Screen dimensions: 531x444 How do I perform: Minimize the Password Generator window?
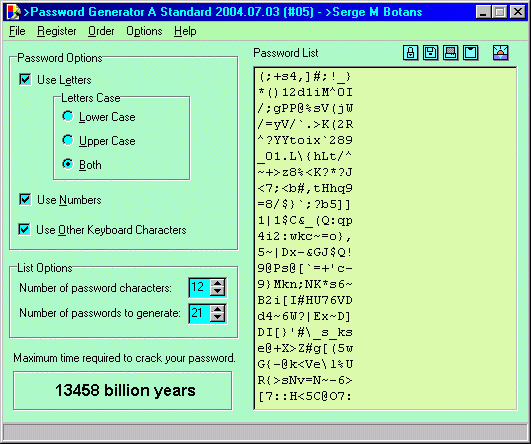tap(483, 12)
